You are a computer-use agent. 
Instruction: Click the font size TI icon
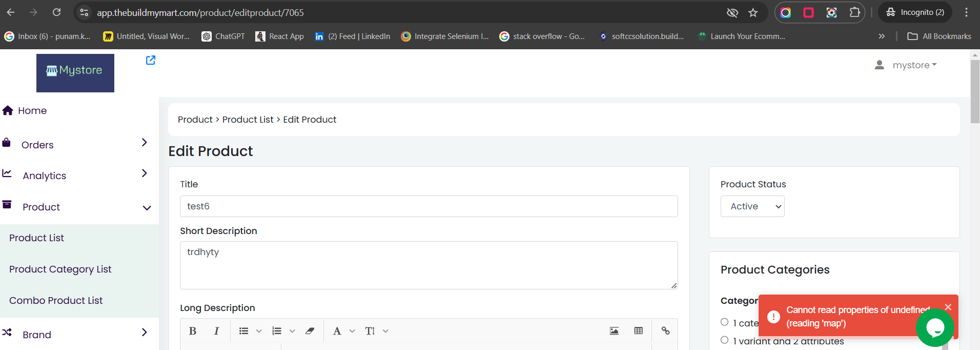coord(370,331)
